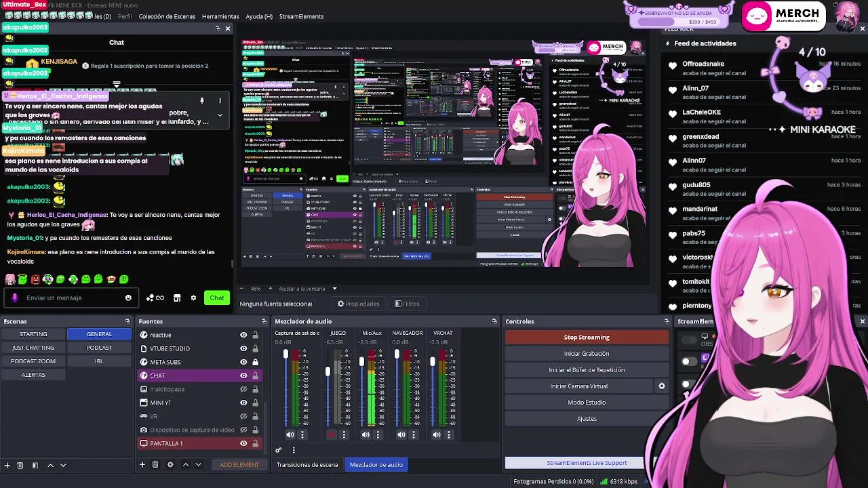Expand the pinned chat message chevron
Viewport: 868px width, 488px height.
220,115
